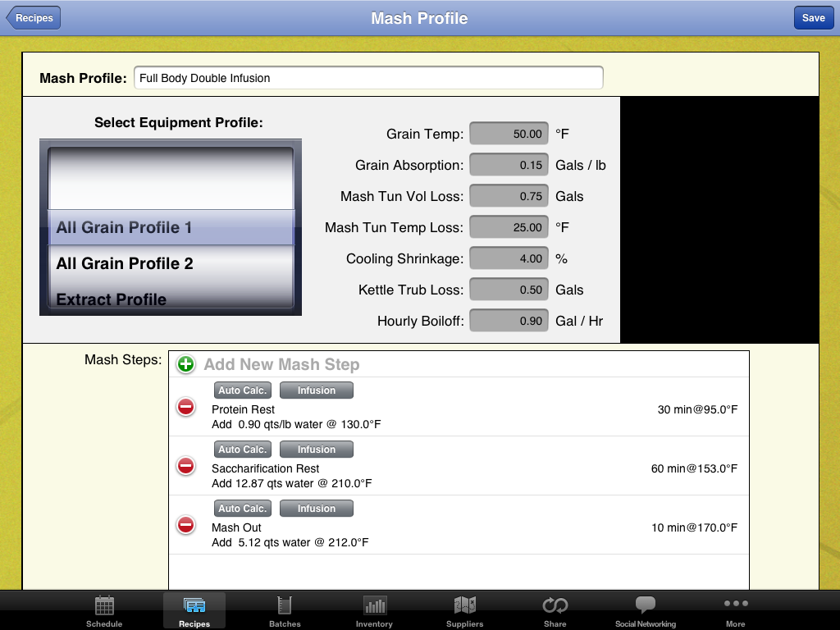Select the Saccharification Rest step name

pos(265,468)
